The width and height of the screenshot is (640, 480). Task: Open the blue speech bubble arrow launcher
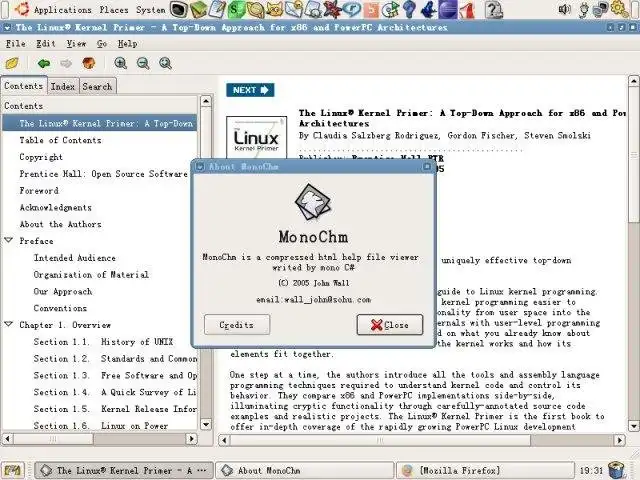[x=351, y=9]
